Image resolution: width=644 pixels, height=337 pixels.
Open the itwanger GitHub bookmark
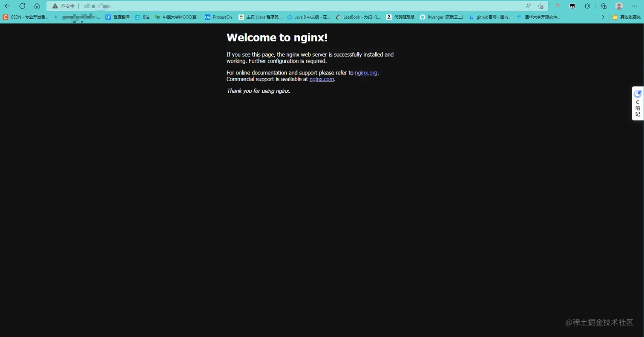pyautogui.click(x=442, y=17)
